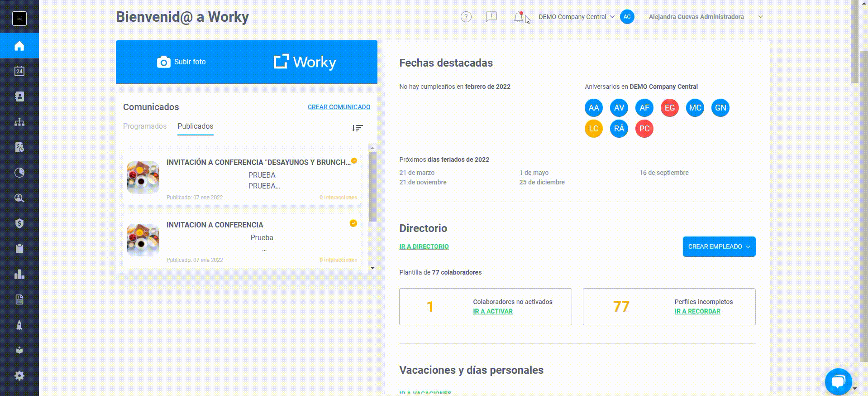Viewport: 868px width, 396px height.
Task: Follow the IR A RECORDAR link
Action: pos(697,311)
